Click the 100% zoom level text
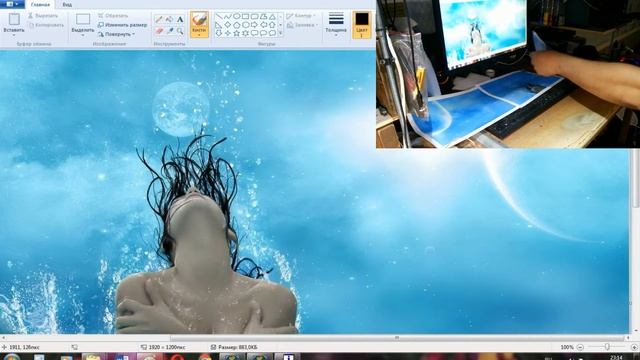This screenshot has height=360, width=640. pyautogui.click(x=567, y=347)
